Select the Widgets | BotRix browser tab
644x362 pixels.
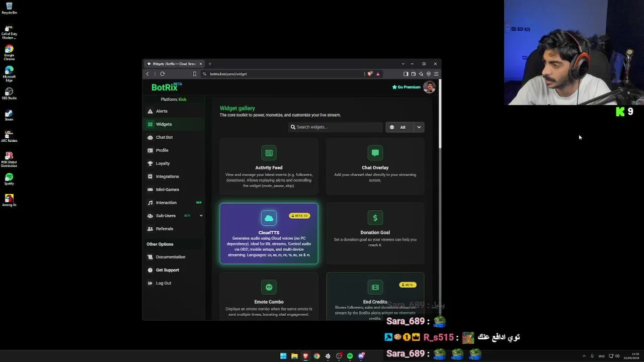[174, 64]
